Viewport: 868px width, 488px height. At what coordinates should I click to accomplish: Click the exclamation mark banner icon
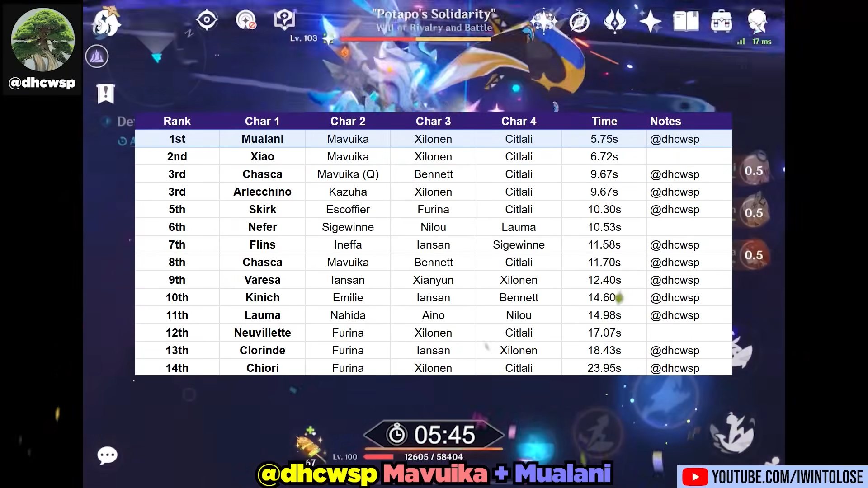click(x=106, y=94)
